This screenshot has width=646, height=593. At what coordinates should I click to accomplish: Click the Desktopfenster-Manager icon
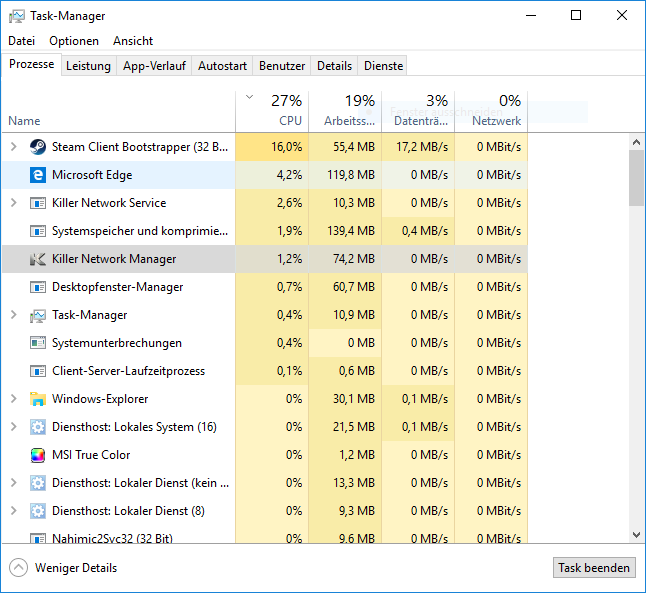[38, 287]
